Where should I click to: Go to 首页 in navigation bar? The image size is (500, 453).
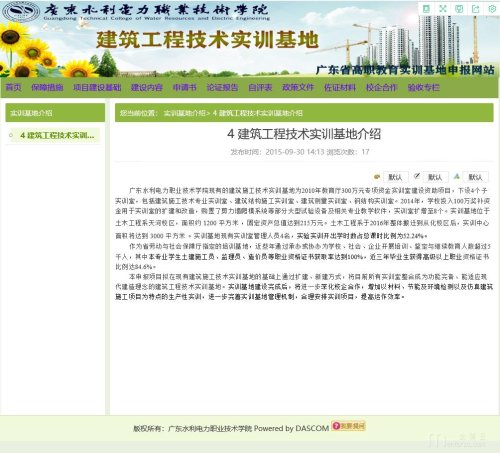[14, 87]
